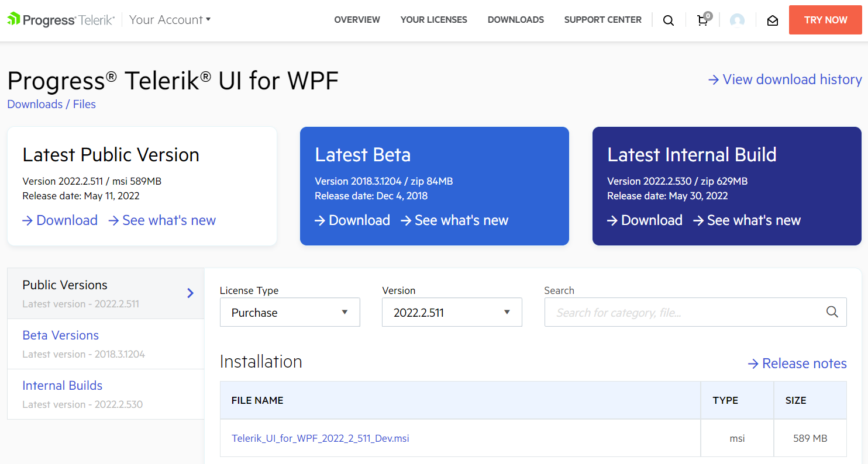This screenshot has height=464, width=868.
Task: Click the Progress Telerik logo
Action: [x=61, y=20]
